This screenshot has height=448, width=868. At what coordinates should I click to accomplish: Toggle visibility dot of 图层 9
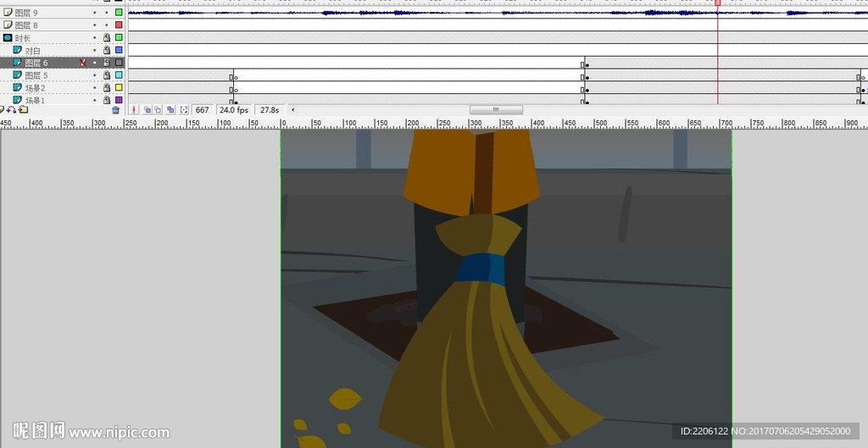click(x=95, y=13)
